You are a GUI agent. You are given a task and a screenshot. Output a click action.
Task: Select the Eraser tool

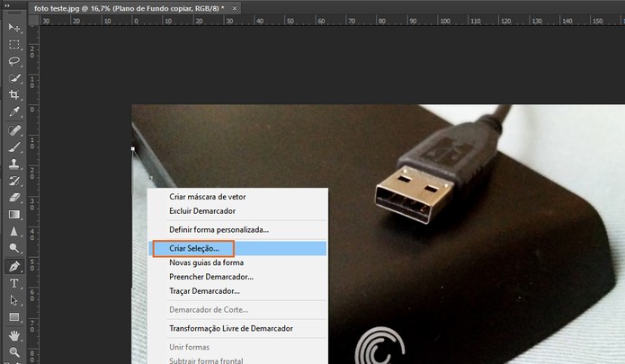(x=14, y=198)
